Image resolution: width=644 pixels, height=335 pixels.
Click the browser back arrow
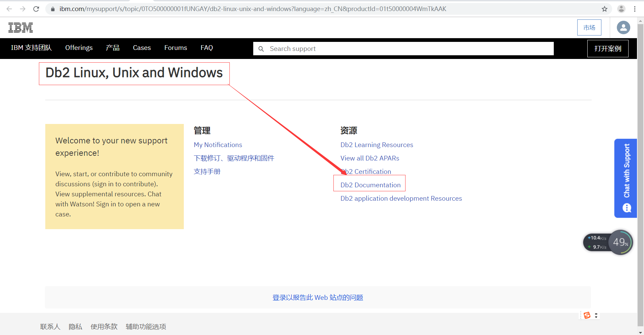pos(9,9)
